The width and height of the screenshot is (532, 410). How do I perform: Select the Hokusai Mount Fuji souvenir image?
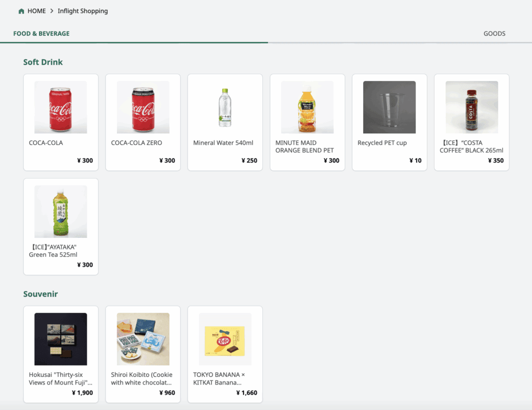(61, 339)
